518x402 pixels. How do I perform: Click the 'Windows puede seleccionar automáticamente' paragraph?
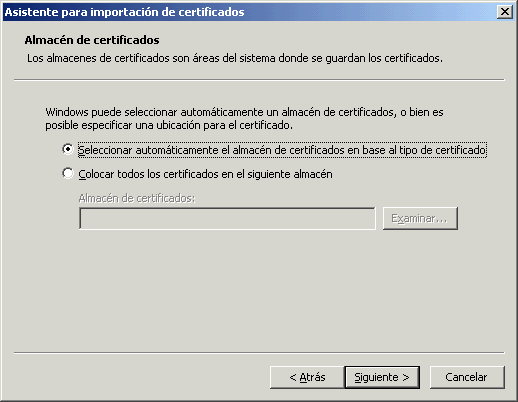coord(244,112)
